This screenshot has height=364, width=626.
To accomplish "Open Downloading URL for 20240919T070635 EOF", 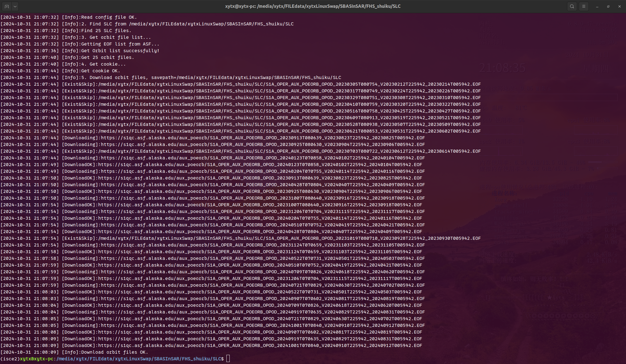I will tap(263, 312).
